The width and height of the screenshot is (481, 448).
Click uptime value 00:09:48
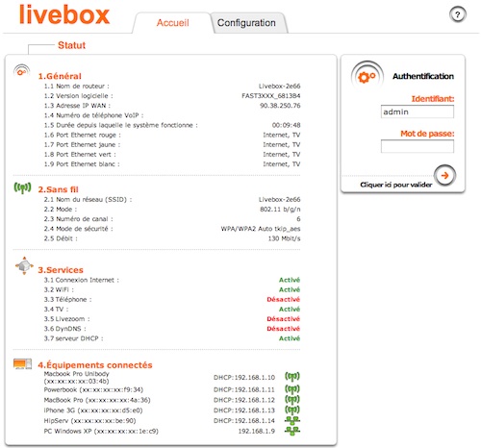pyautogui.click(x=286, y=125)
